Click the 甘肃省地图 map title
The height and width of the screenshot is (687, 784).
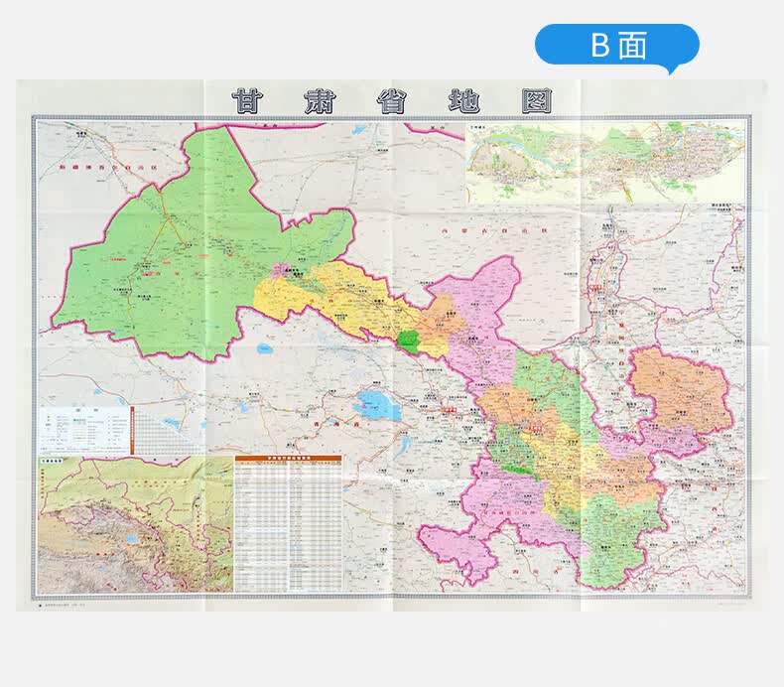(393, 101)
